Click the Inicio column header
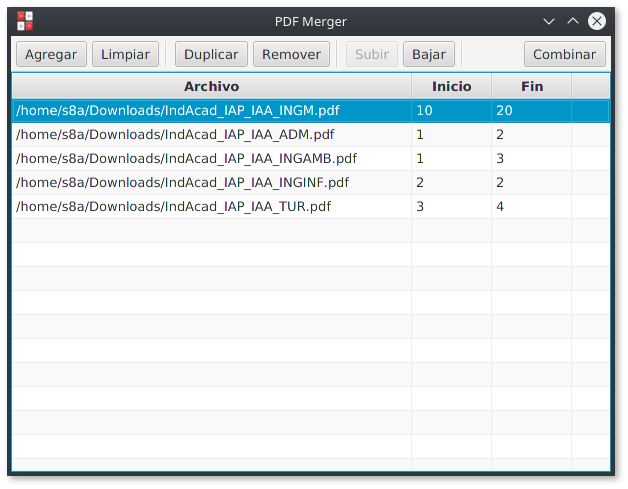The height and width of the screenshot is (489, 628). point(451,87)
